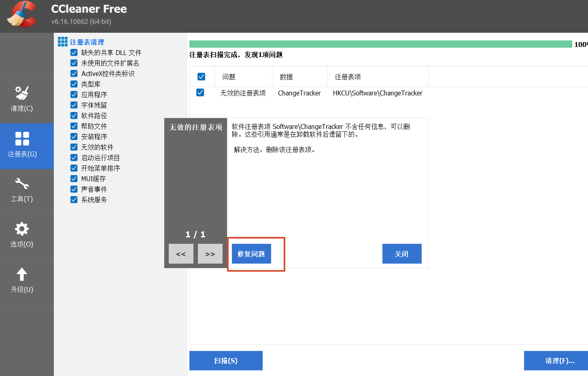Screen dimensions: 588x376
Task: Toggle 启动运行项目 checkbox
Action: tap(74, 158)
